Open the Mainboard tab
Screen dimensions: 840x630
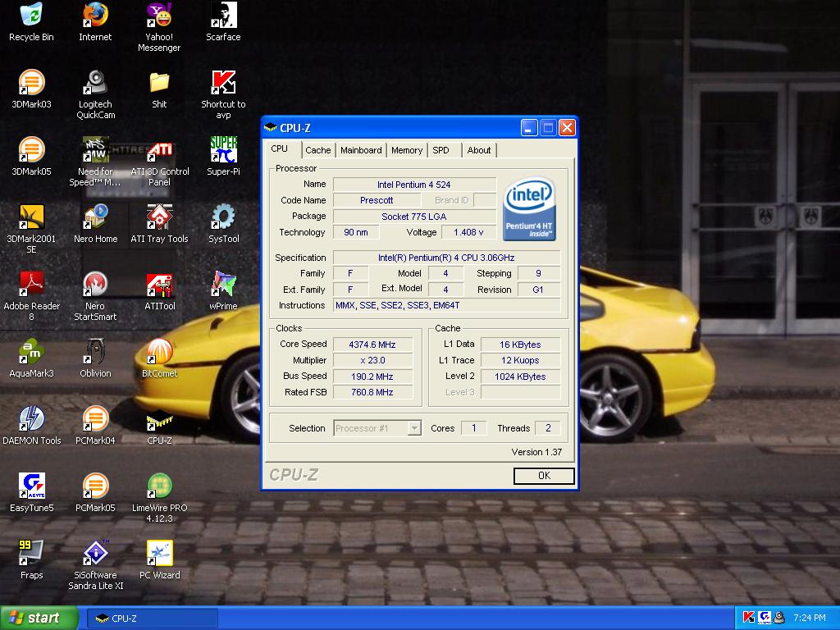pos(361,151)
